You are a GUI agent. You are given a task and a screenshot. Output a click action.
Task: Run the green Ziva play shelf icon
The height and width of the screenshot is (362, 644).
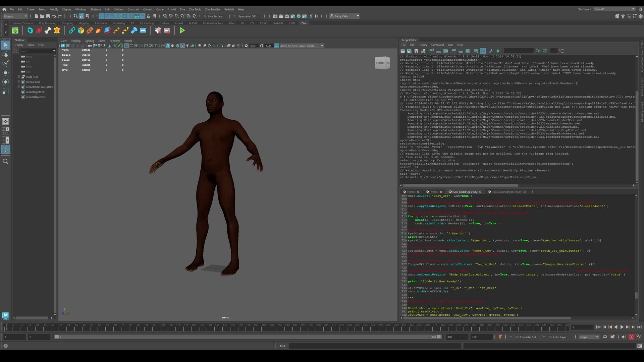click(x=182, y=31)
